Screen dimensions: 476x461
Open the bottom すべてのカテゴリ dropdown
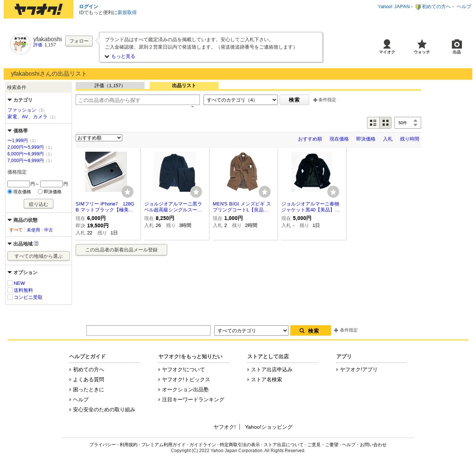tap(251, 330)
